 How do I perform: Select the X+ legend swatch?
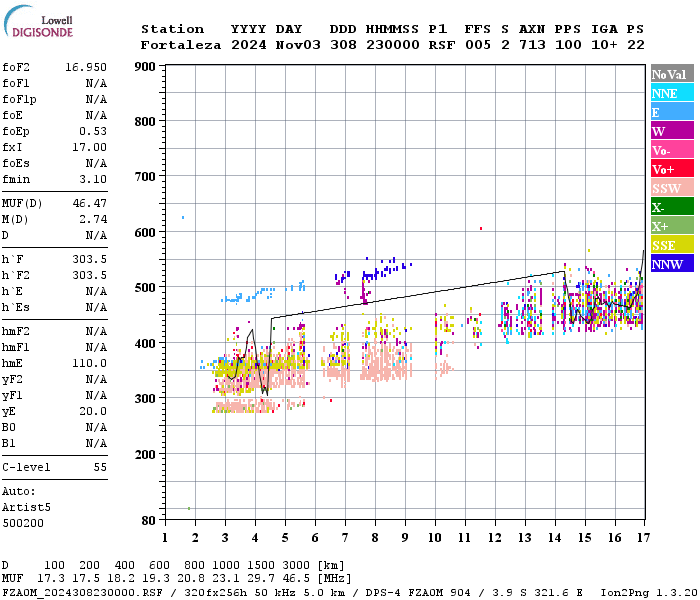click(x=672, y=225)
